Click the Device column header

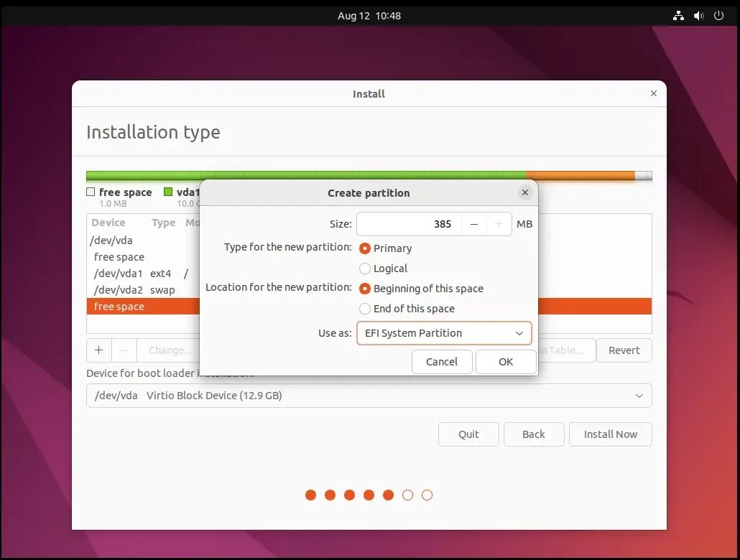tap(108, 223)
